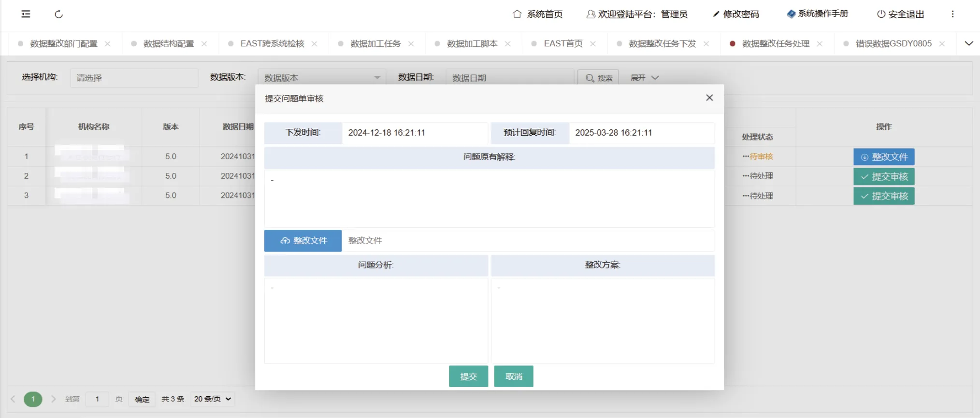Open the 数据版本 dropdown
This screenshot has height=418, width=980.
(x=321, y=78)
